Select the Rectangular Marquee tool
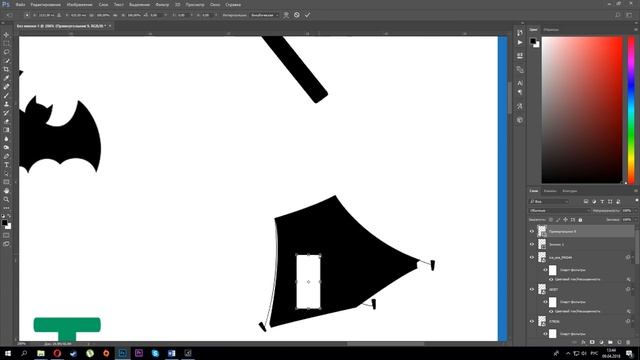Viewport: 640px width, 360px height. (6, 43)
